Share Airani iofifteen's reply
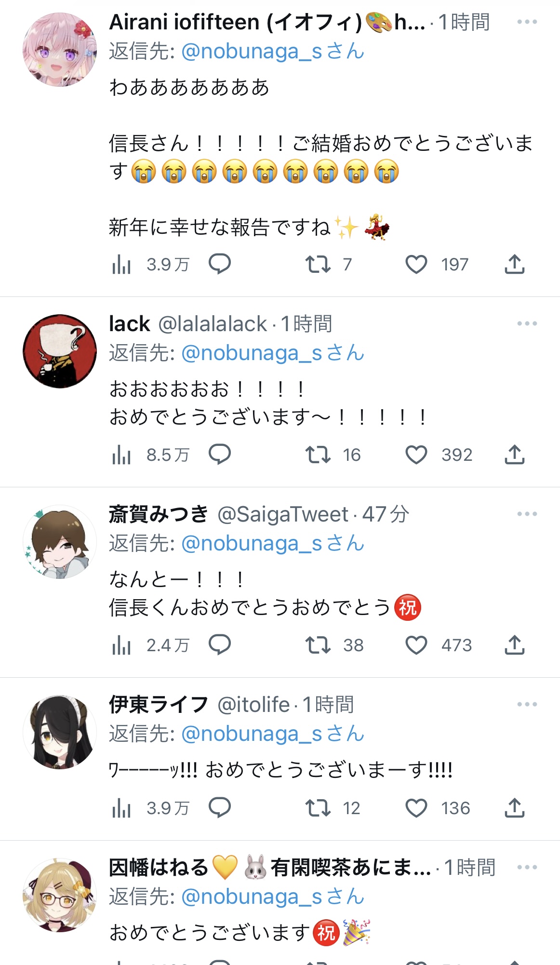 pos(515,264)
